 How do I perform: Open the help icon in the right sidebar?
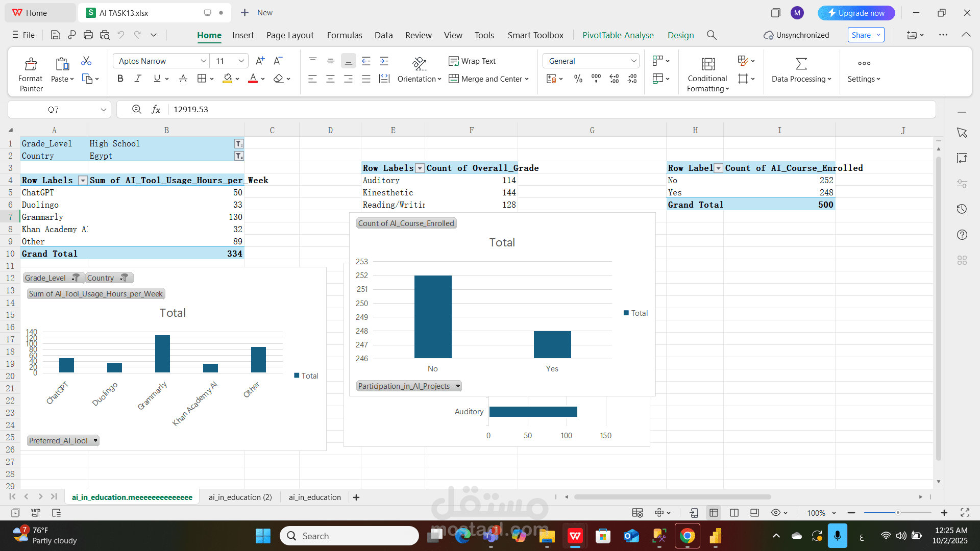[962, 235]
